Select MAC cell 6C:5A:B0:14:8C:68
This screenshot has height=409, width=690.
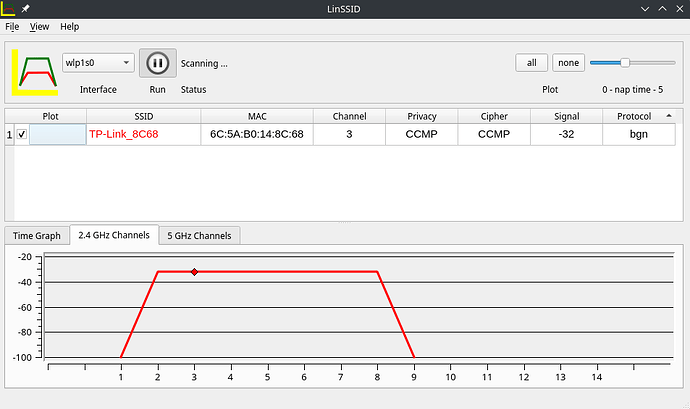[257, 134]
